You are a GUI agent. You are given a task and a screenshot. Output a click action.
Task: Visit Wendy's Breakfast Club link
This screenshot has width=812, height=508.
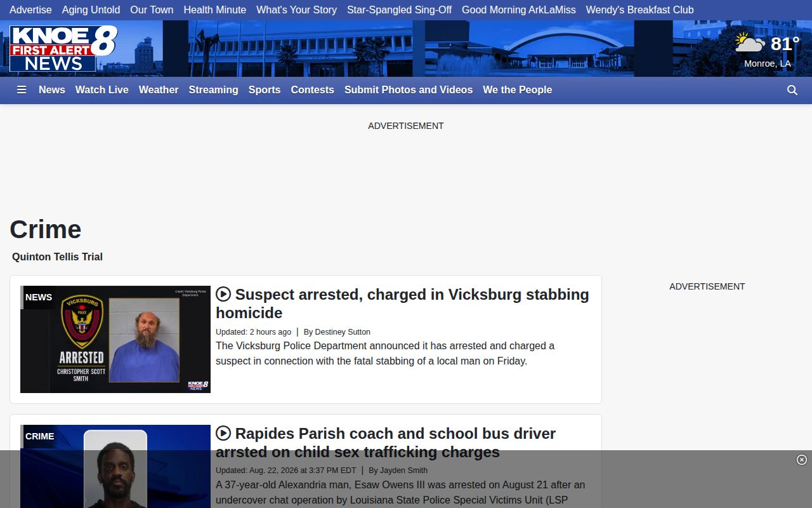tap(640, 10)
